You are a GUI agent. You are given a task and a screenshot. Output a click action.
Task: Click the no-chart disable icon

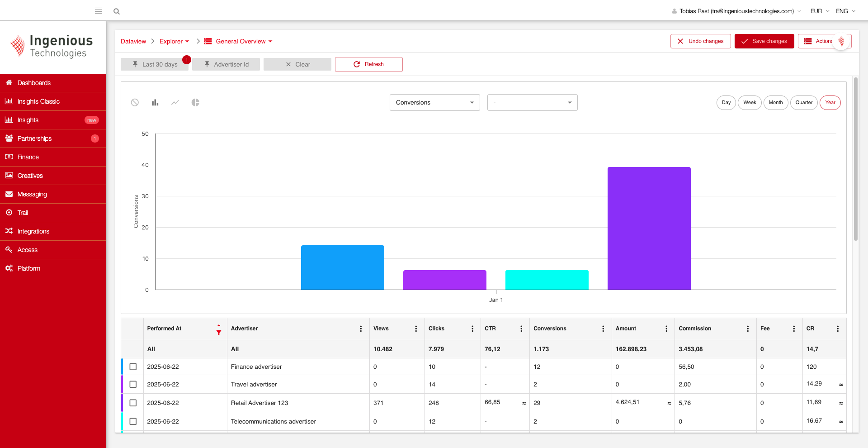(135, 103)
